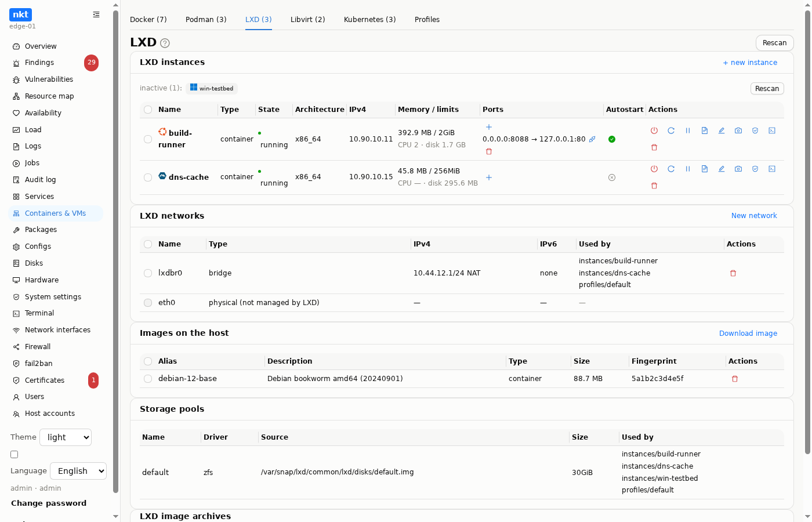Viewport: 812px width, 522px height.
Task: Stop the build-runner instance (power icon)
Action: pos(654,130)
